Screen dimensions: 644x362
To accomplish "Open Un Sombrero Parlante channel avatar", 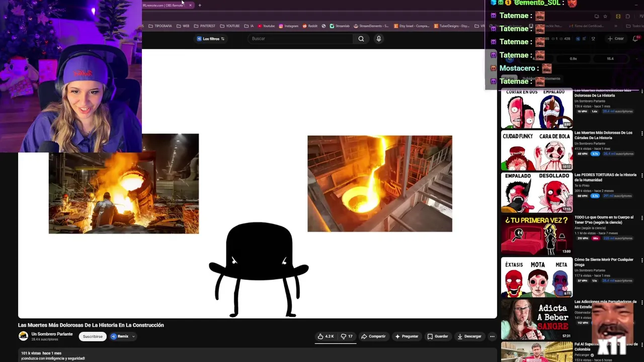I will 23,336.
